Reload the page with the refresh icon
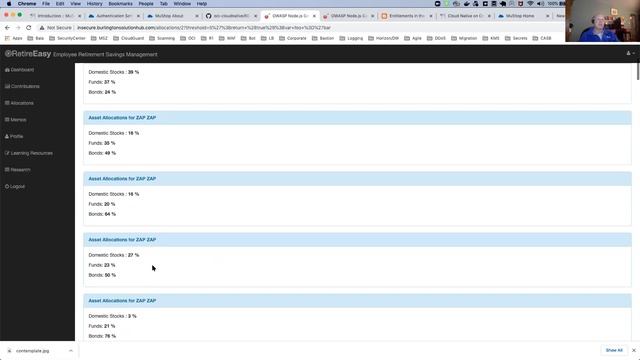This screenshot has width=640, height=360. point(29,28)
